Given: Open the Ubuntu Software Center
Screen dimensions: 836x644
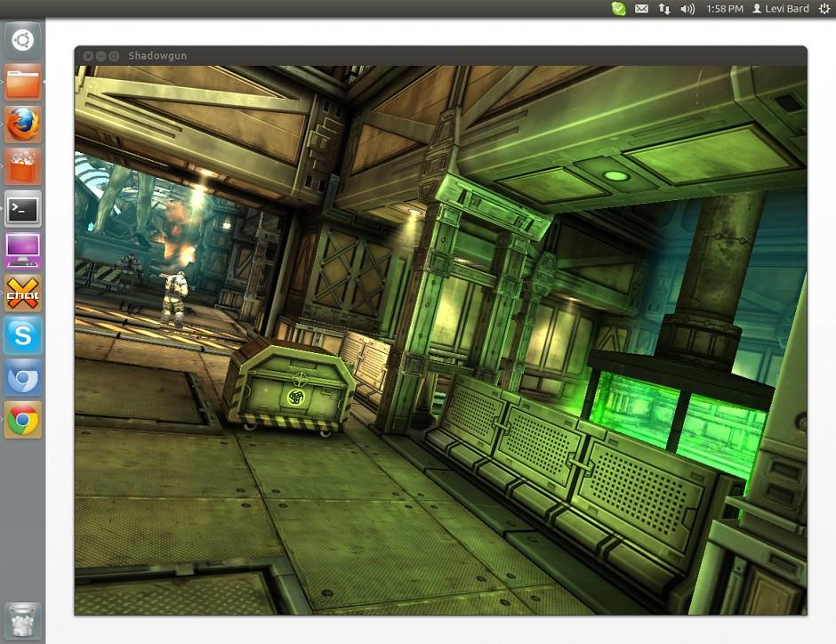Looking at the screenshot, I should pos(22,167).
